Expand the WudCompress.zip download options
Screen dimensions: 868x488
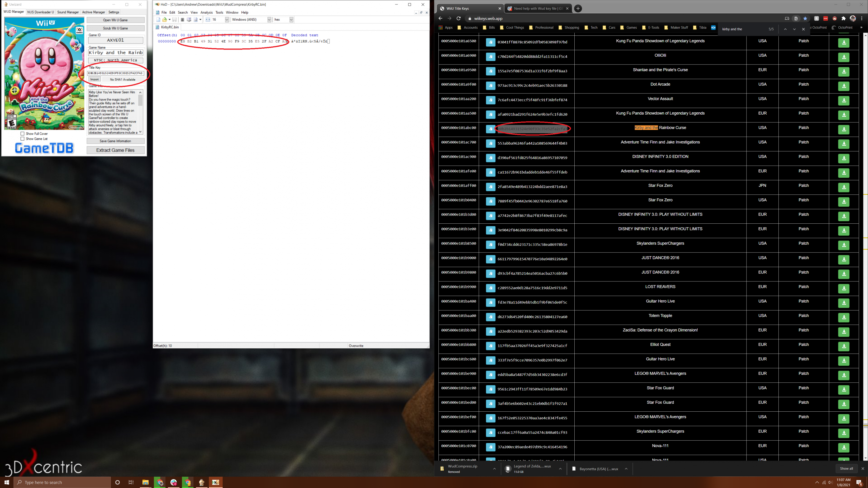[x=494, y=469]
